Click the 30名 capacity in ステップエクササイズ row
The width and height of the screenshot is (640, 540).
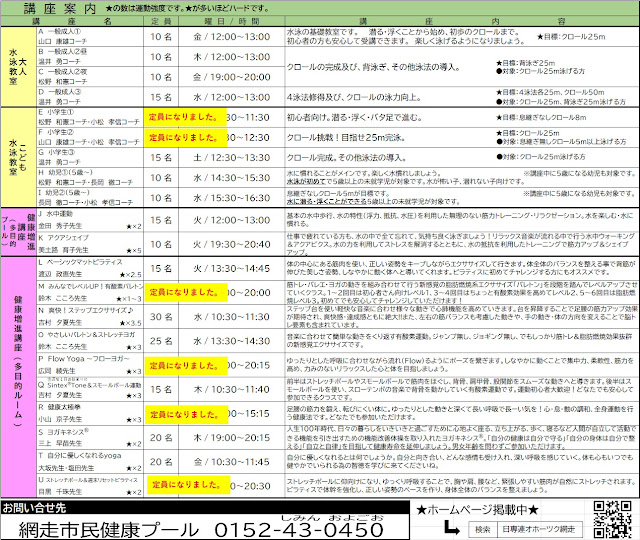tap(161, 317)
